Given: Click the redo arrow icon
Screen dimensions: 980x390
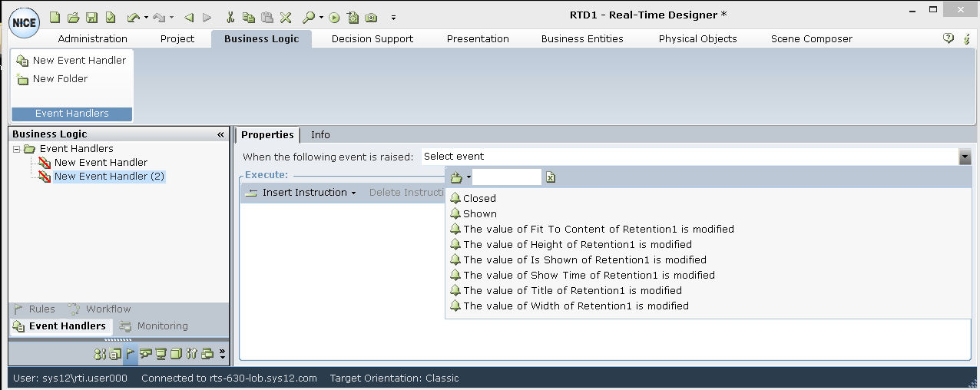Looking at the screenshot, I should [159, 17].
